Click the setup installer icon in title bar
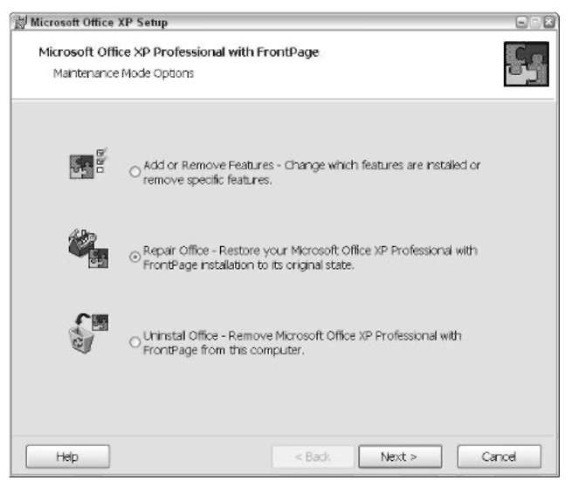578x480 pixels. (x=21, y=22)
